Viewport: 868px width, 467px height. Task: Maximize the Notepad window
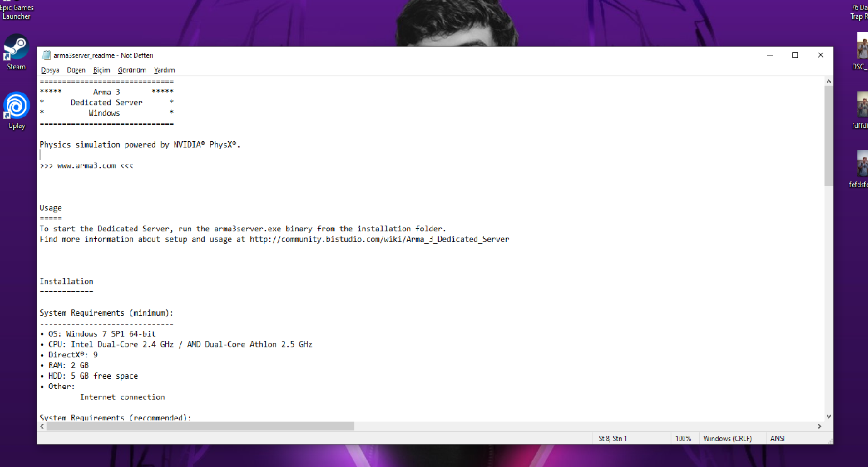coord(795,55)
